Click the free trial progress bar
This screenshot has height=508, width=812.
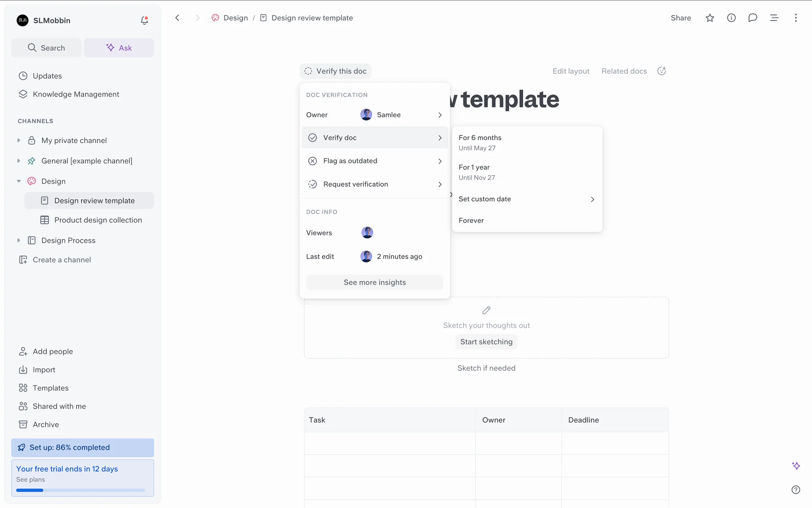coord(80,490)
